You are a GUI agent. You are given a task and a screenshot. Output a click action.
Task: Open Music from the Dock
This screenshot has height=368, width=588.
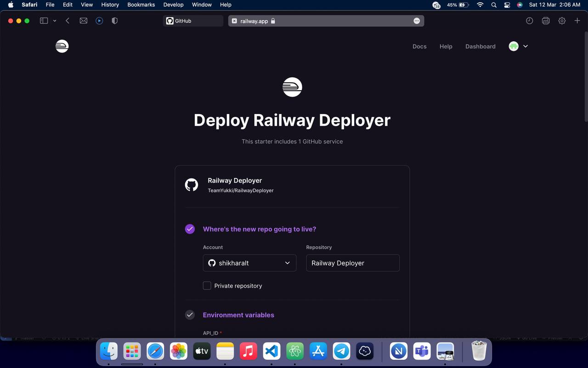(x=249, y=352)
